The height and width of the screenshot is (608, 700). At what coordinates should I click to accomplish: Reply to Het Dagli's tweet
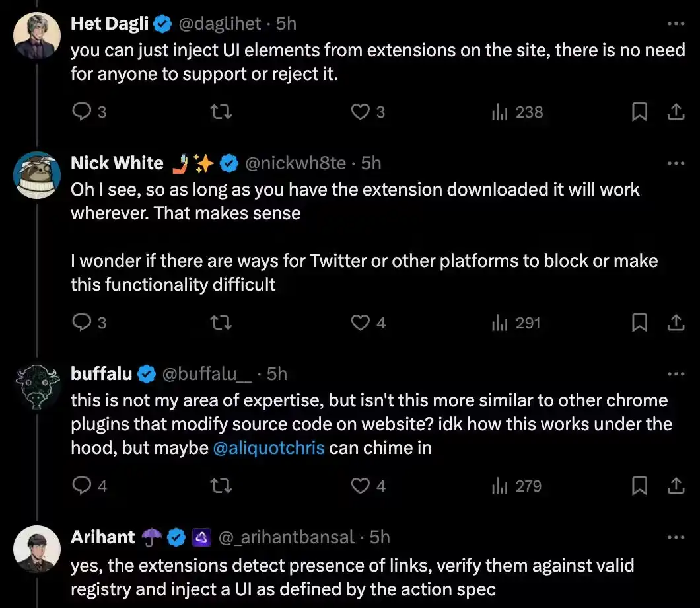click(82, 112)
